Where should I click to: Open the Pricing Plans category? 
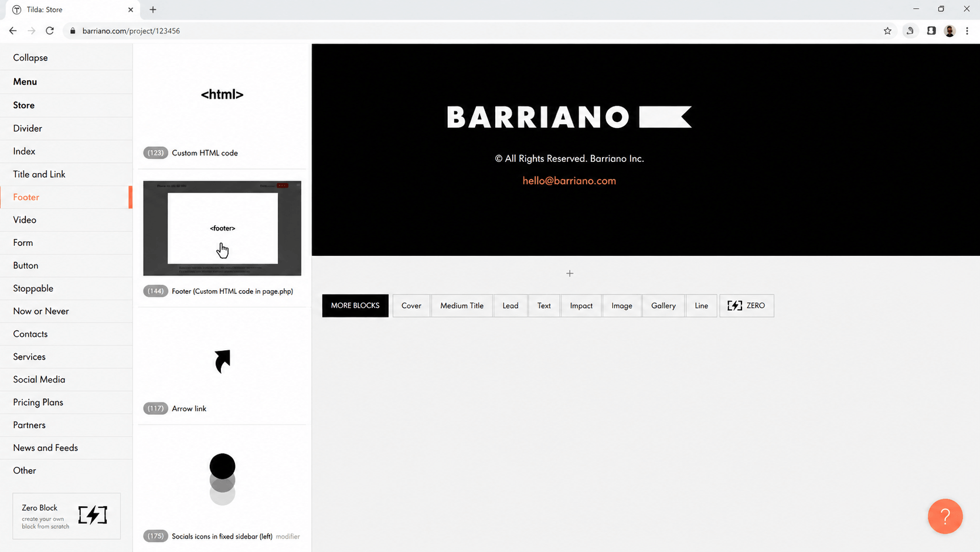point(66,402)
